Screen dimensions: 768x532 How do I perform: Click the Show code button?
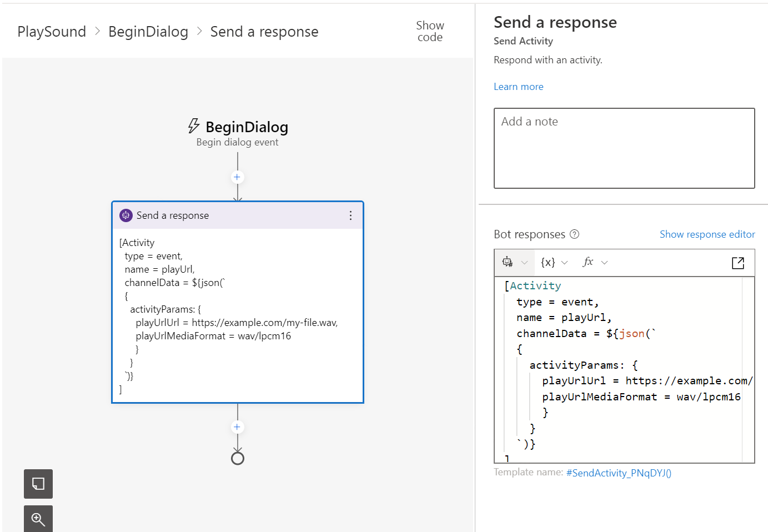(430, 32)
